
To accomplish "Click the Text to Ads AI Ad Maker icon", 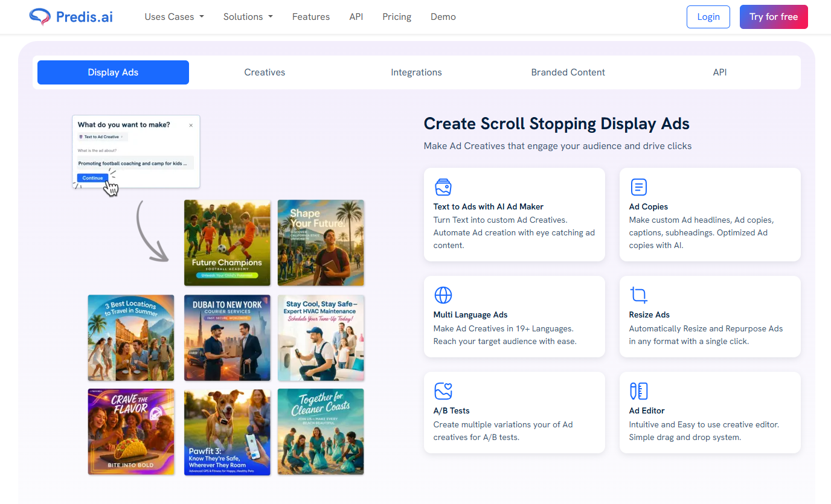I will click(x=443, y=187).
